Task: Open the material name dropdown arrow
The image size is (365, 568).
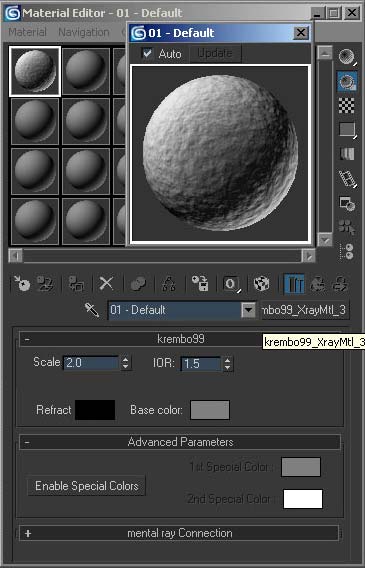Action: coord(248,310)
